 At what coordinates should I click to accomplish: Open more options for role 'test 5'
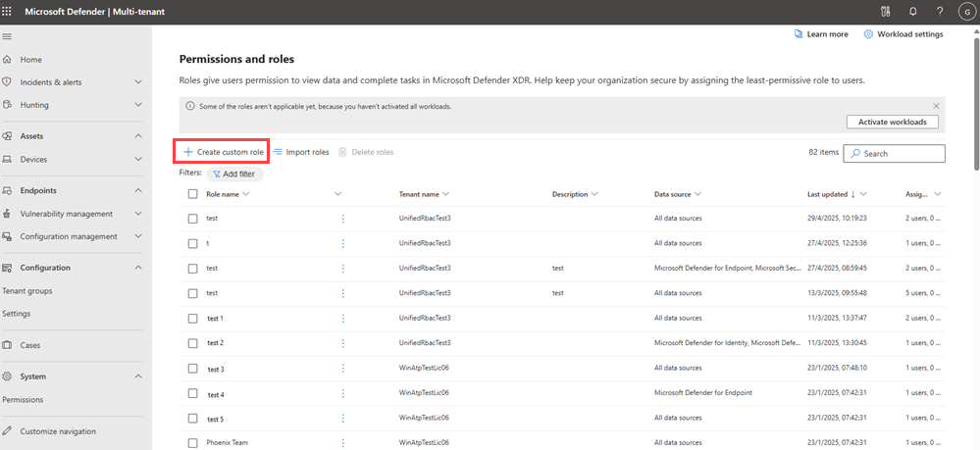coord(342,418)
